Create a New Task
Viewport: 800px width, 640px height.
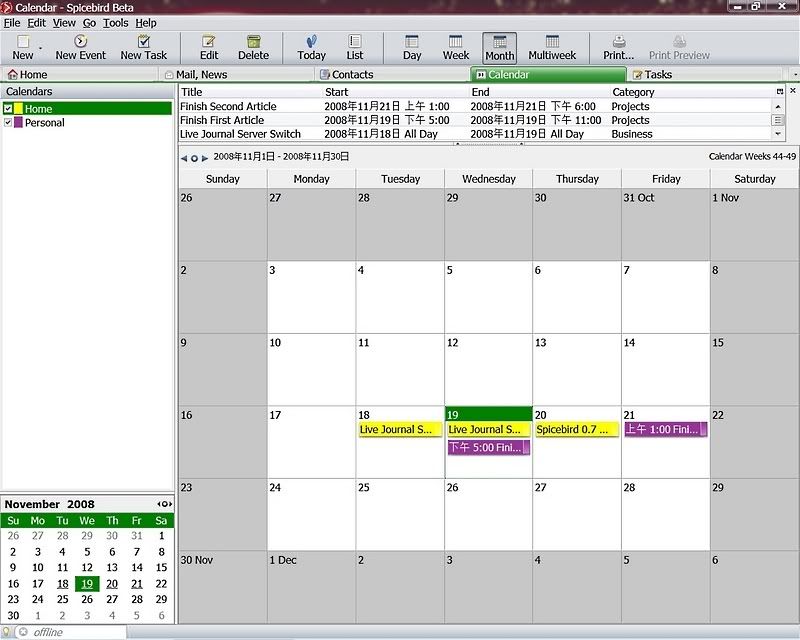click(x=143, y=47)
